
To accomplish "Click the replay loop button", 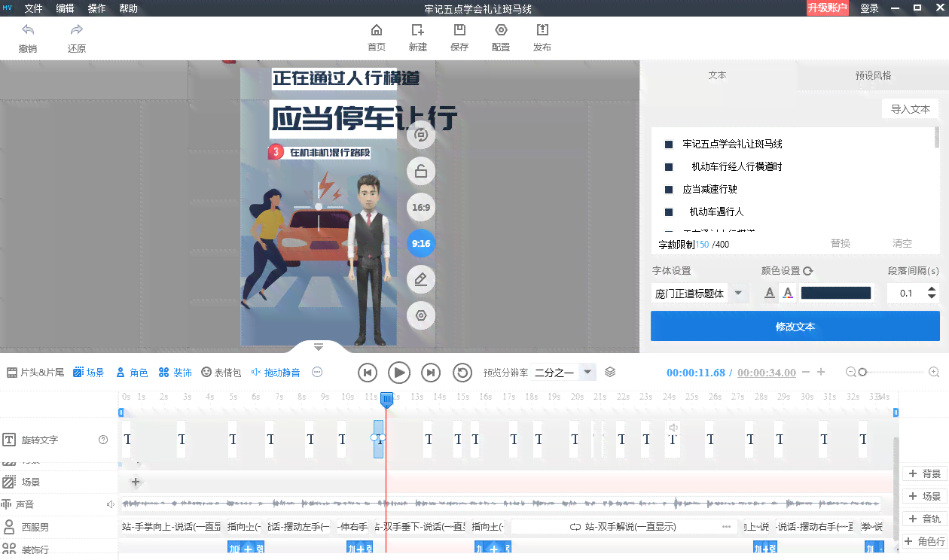I will (x=462, y=373).
